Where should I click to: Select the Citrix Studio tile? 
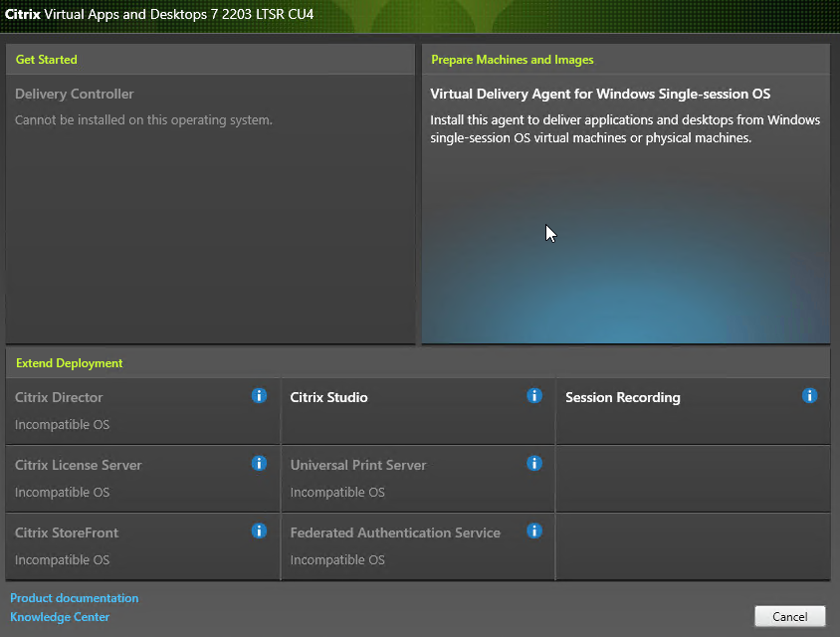tap(418, 411)
